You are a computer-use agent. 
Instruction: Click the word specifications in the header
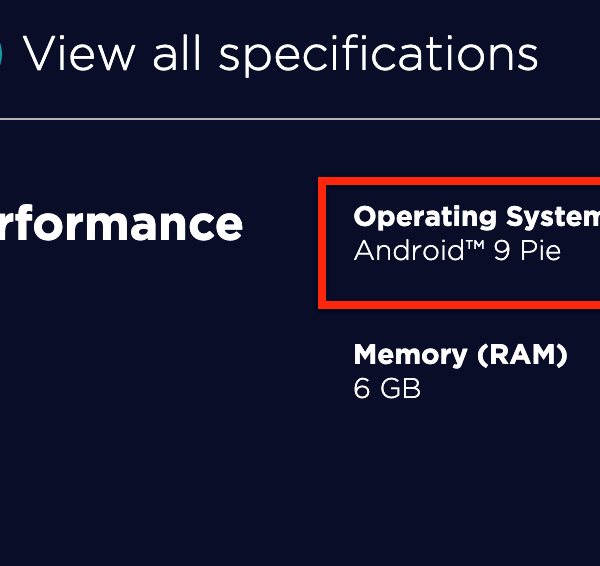point(378,54)
